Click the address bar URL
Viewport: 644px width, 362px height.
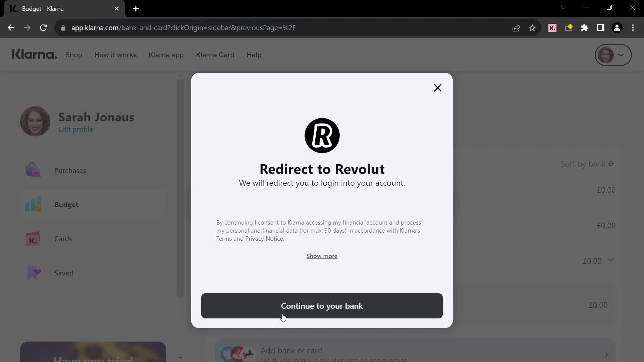click(183, 28)
